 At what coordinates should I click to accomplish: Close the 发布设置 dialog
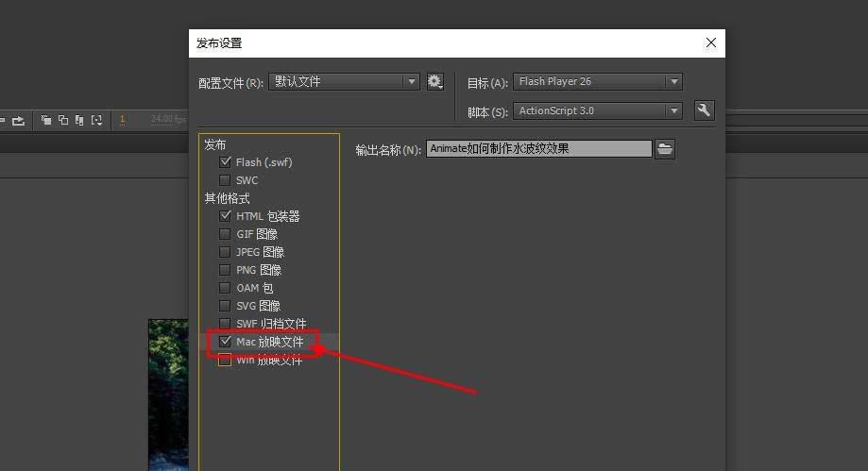[711, 42]
